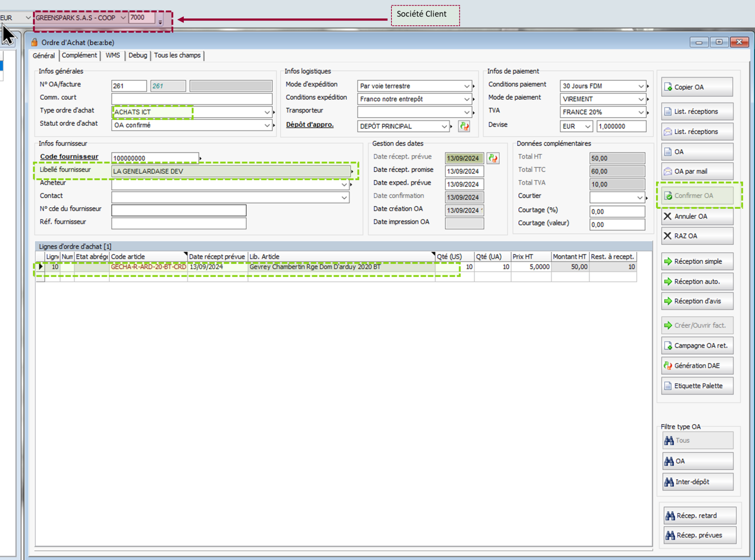This screenshot has height=560, width=755.
Task: Switch to Complément tab
Action: click(x=79, y=55)
